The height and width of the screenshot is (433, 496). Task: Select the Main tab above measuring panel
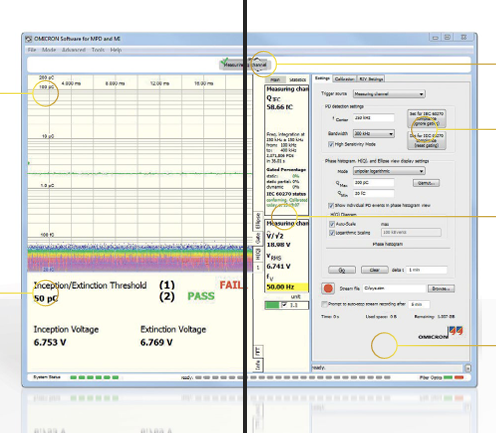pyautogui.click(x=275, y=80)
